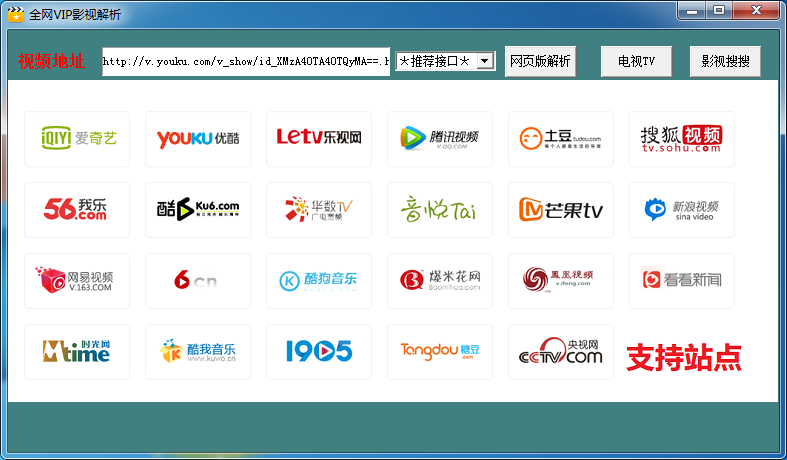
Task: Open the NetEase v.163.com tile
Action: (77, 281)
